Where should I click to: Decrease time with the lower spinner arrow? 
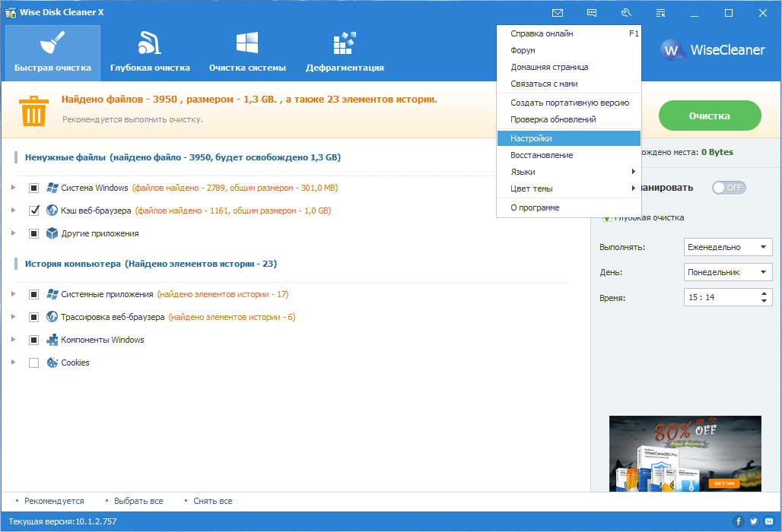(x=764, y=301)
